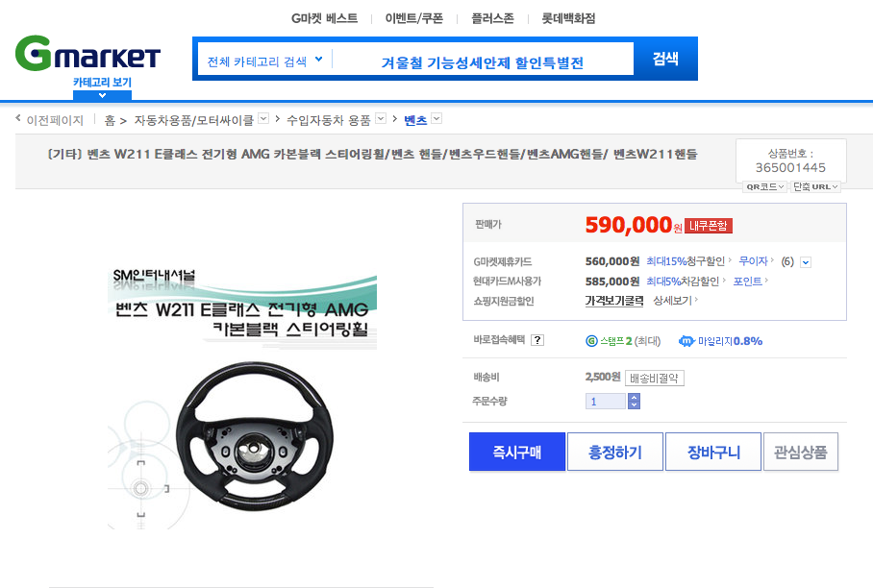The image size is (873, 588).
Task: Open the 전체 카테고리 검색 dropdown
Action: tap(264, 61)
